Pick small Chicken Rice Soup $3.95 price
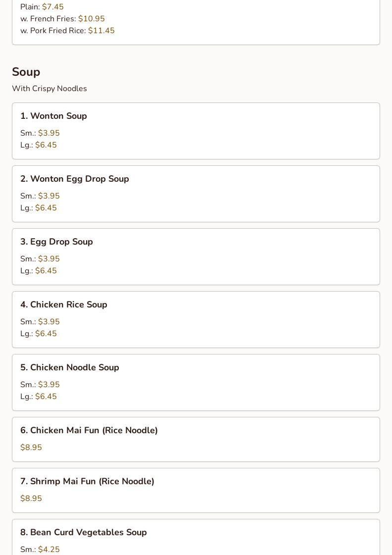The height and width of the screenshot is (555, 392). [40, 322]
